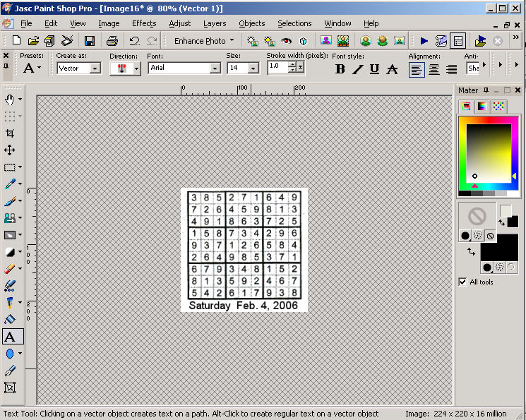Open the Create as Vector dropdown
The width and height of the screenshot is (526, 420).
pyautogui.click(x=95, y=68)
